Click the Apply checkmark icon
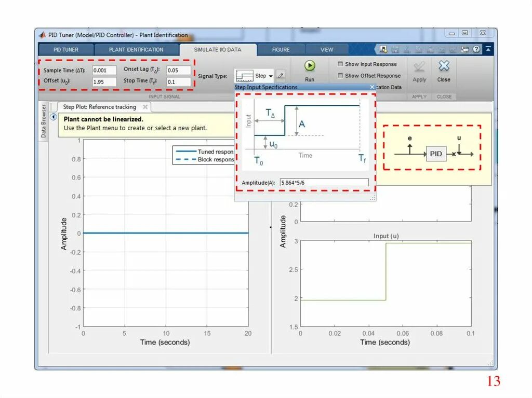 tap(419, 66)
